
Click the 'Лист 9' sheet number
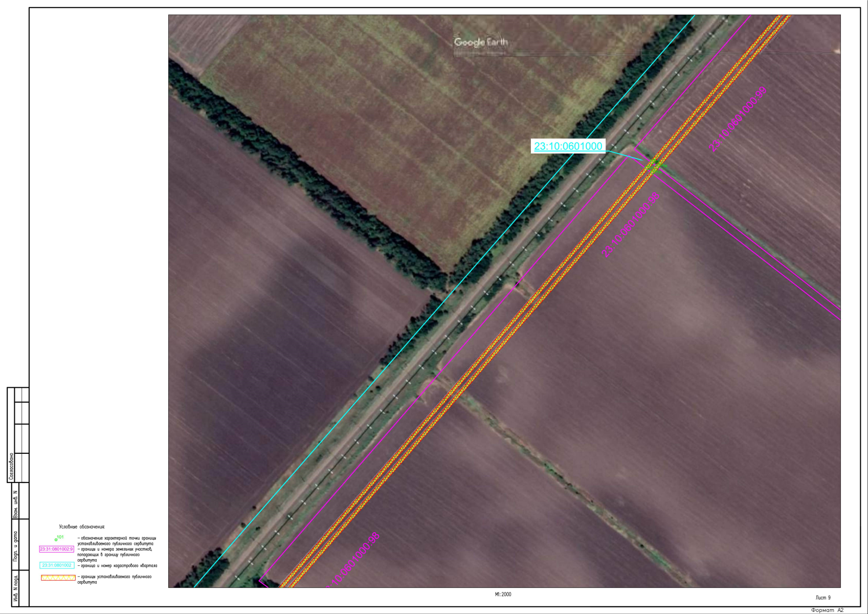(x=823, y=598)
